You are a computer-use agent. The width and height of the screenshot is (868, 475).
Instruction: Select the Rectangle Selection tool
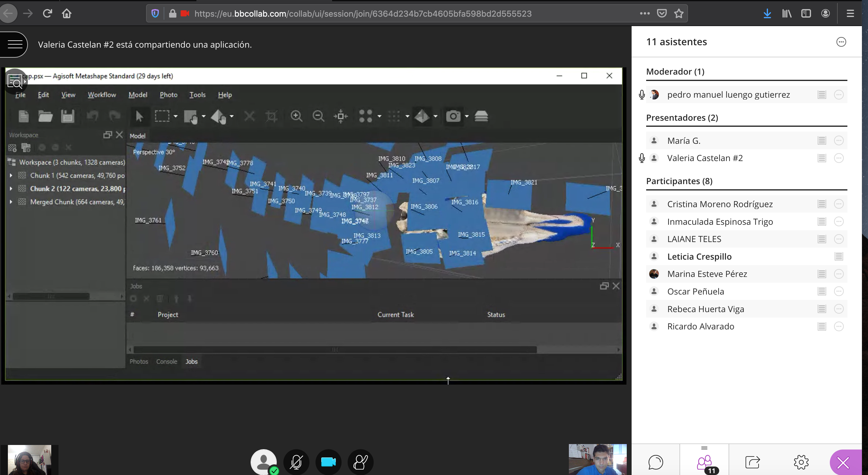[x=162, y=116]
